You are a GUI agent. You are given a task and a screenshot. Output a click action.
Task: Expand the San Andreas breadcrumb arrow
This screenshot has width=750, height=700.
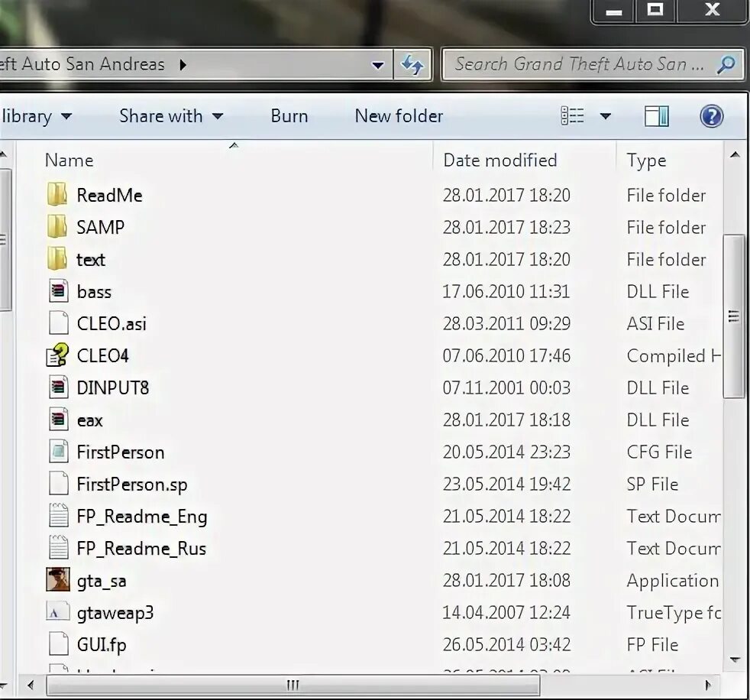tap(183, 65)
